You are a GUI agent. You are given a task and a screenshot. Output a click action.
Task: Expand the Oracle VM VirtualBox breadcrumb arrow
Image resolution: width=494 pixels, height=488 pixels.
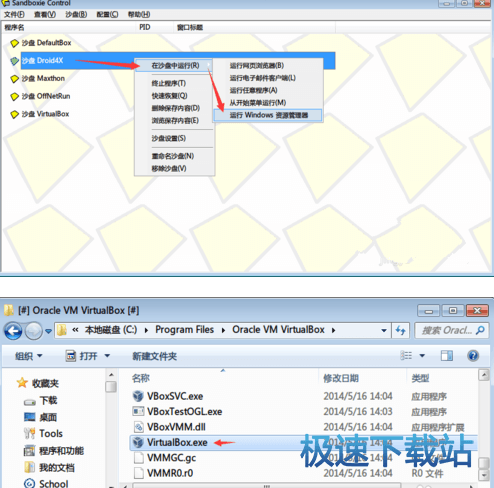333,330
